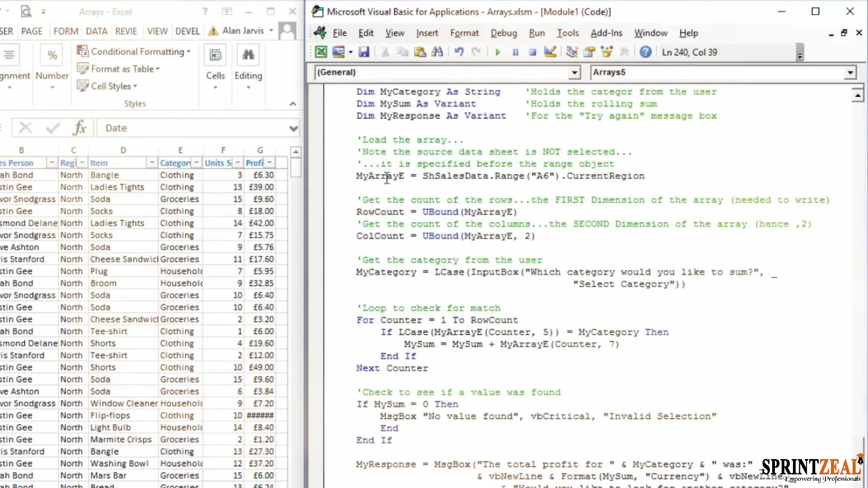Screen dimensions: 868x488
Task: Click the Editing binoculars button in the Excel ribbon
Action: pyautogui.click(x=248, y=67)
